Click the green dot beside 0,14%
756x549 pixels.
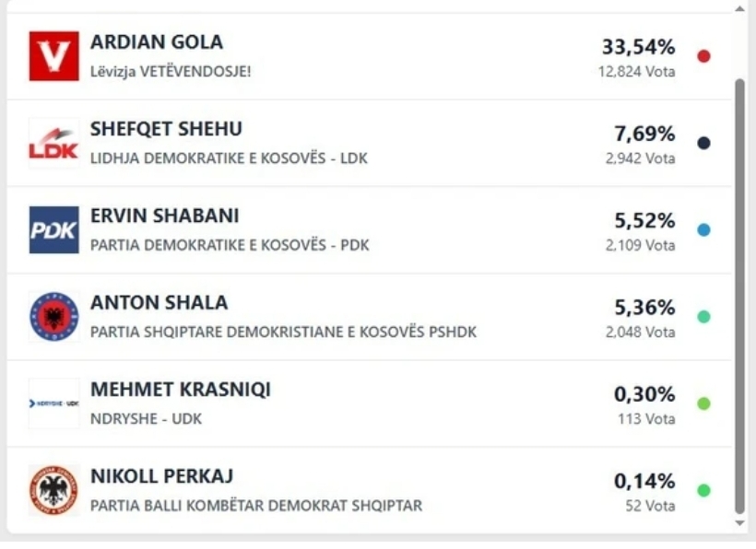tap(703, 490)
